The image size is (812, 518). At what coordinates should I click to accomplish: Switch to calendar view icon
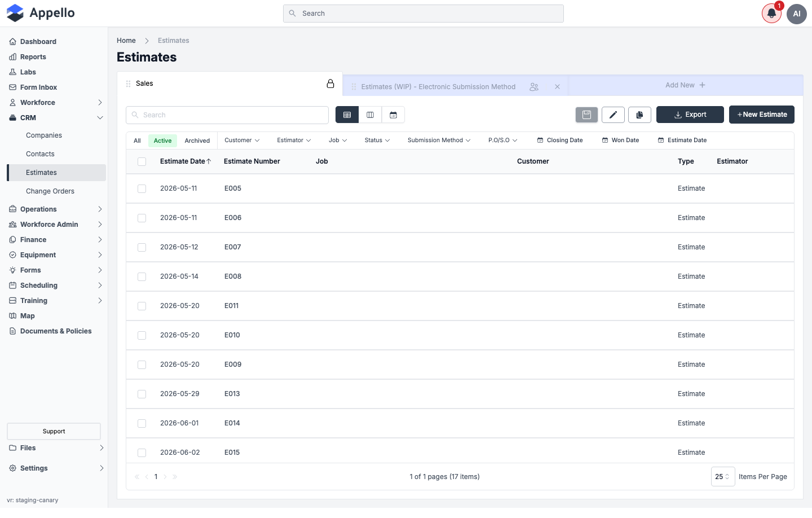point(393,115)
